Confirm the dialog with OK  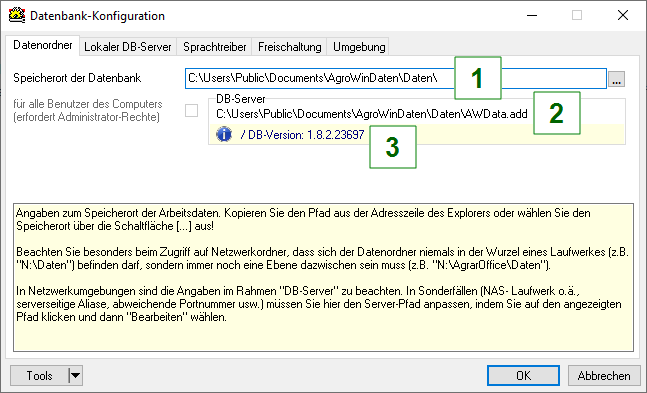click(523, 376)
